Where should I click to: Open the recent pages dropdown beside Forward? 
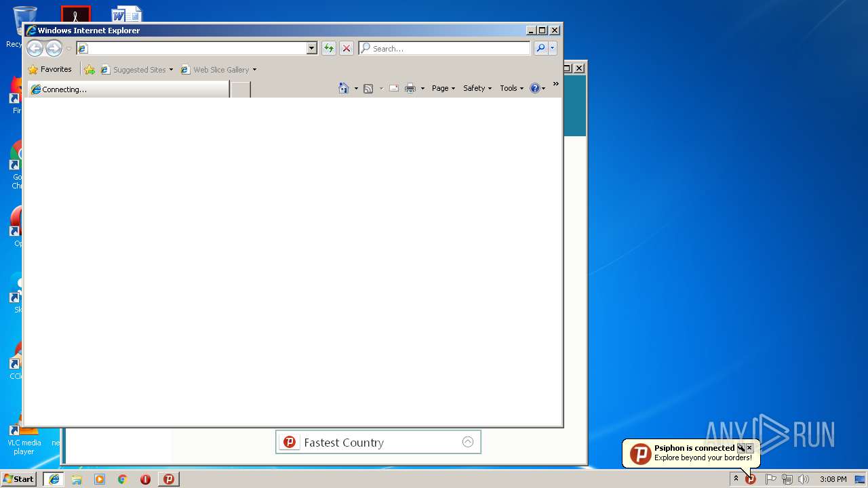point(68,49)
